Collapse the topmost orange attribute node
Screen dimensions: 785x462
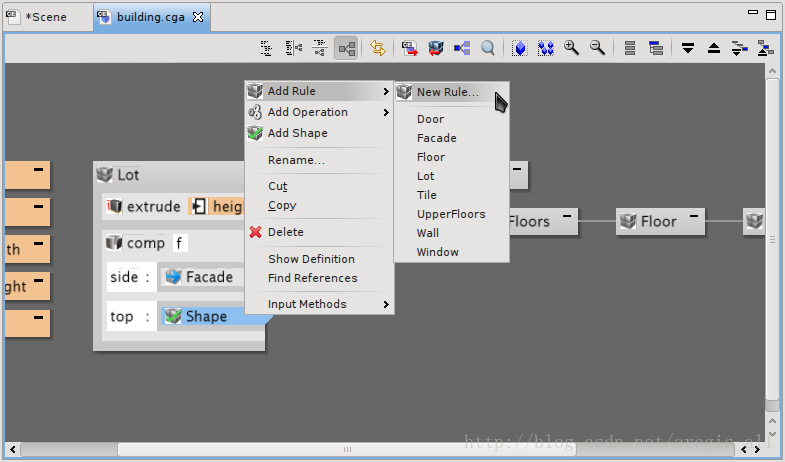[39, 170]
